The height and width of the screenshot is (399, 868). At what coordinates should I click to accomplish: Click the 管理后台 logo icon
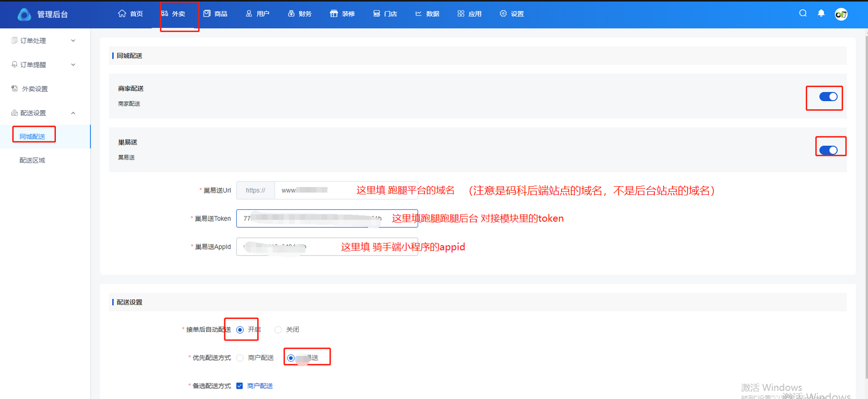pyautogui.click(x=24, y=14)
